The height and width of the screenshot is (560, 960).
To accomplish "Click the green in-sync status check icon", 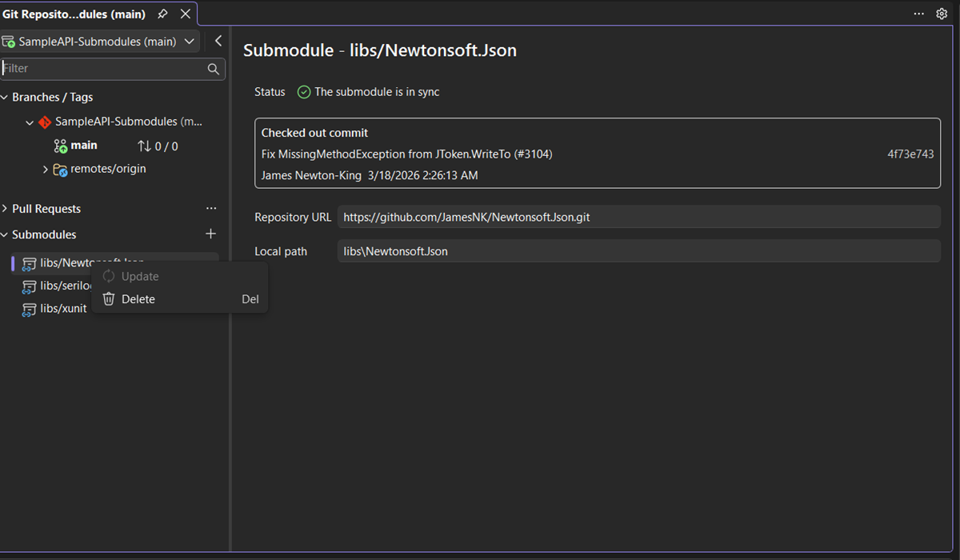I will 304,92.
